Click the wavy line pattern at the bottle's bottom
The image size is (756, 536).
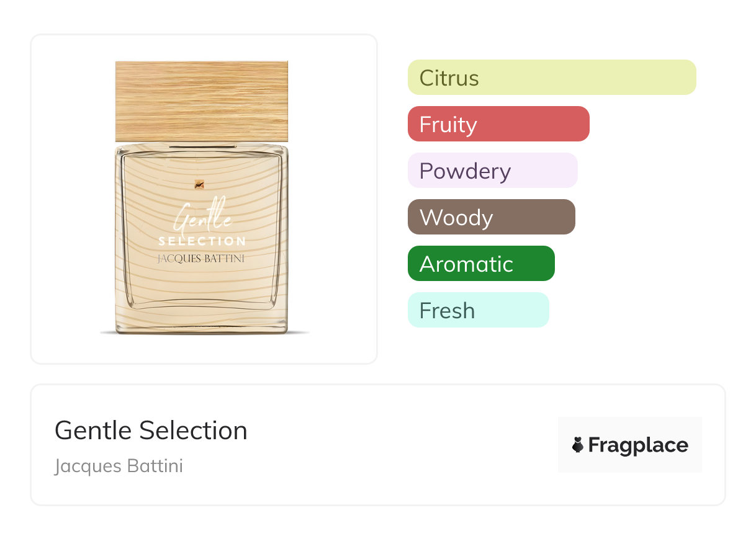pos(202,292)
